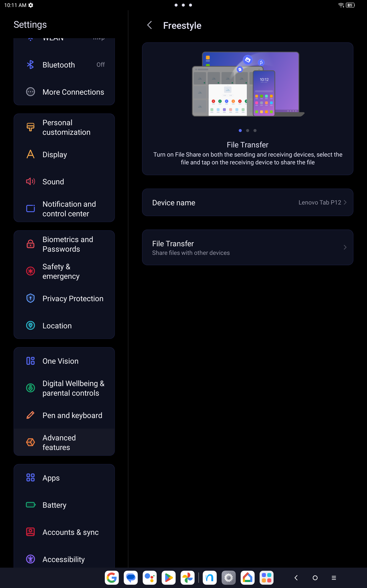Screen dimensions: 367x588
Task: Open Google Photos from the dock
Action: 188,578
